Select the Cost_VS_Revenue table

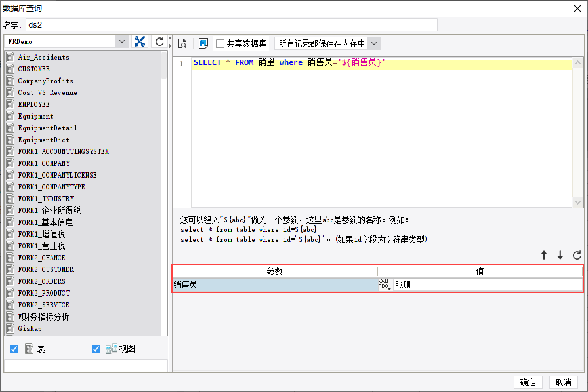(x=48, y=92)
